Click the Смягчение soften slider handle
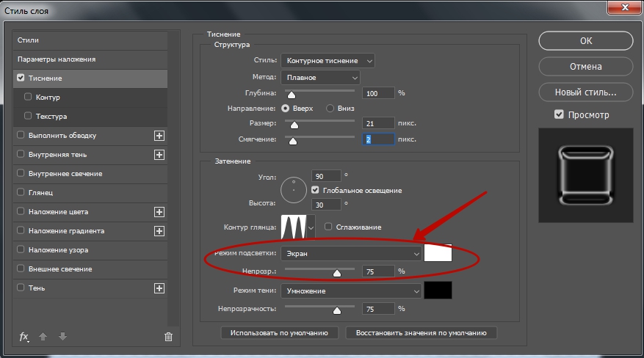This screenshot has width=644, height=358. (292, 142)
